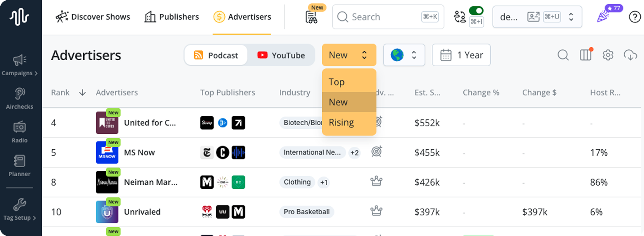Click the Top Publishers column header
Viewport: 644px width, 236px height.
(x=227, y=92)
